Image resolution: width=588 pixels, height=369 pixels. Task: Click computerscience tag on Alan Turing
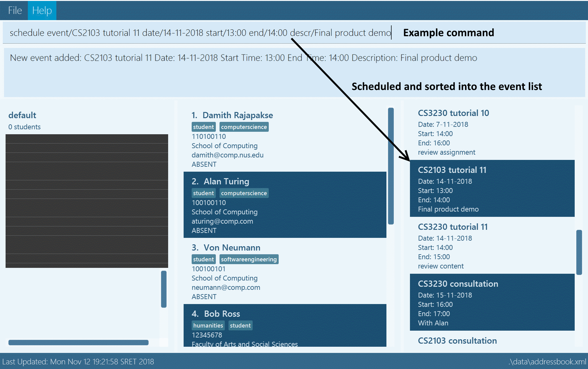coord(244,193)
